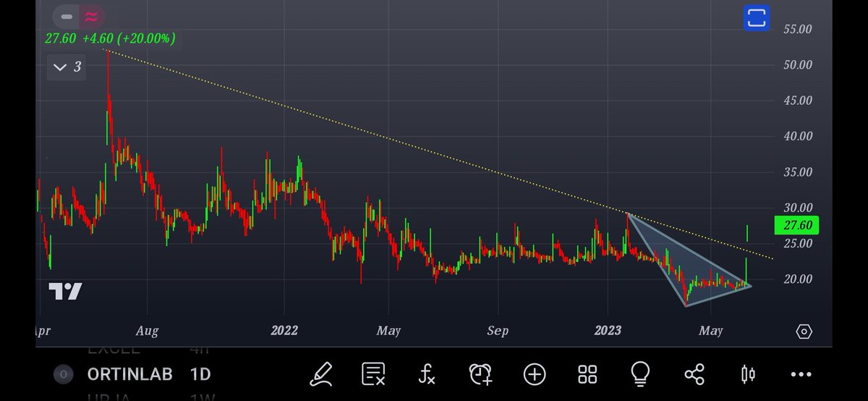The height and width of the screenshot is (401, 868).
Task: Open the ideas lightbulb icon
Action: coord(640,374)
